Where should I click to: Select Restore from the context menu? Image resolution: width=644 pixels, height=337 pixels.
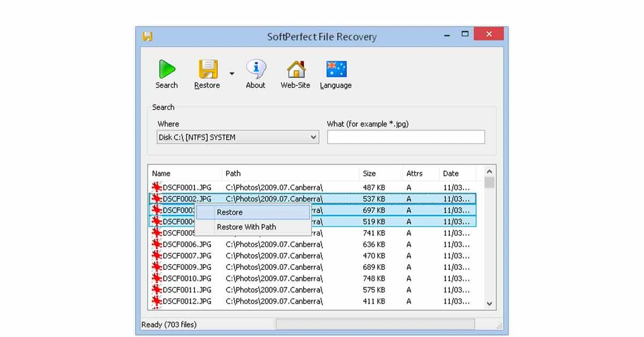pyautogui.click(x=231, y=212)
